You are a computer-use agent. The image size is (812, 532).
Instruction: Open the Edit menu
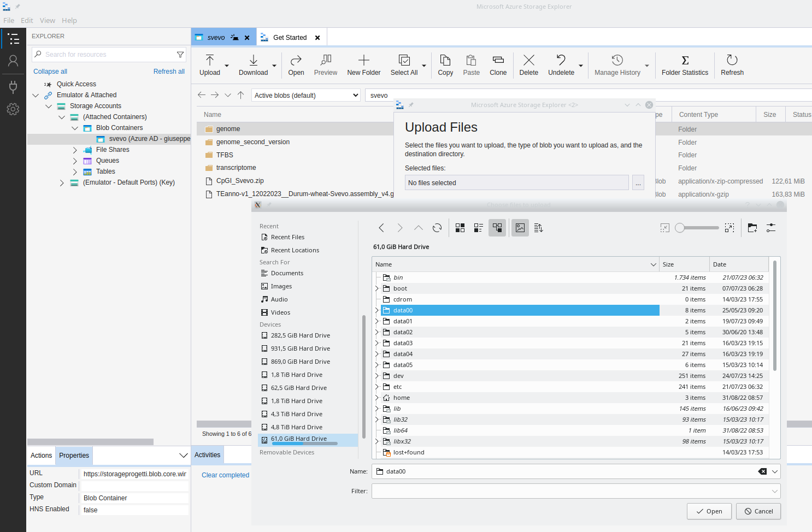tap(26, 20)
